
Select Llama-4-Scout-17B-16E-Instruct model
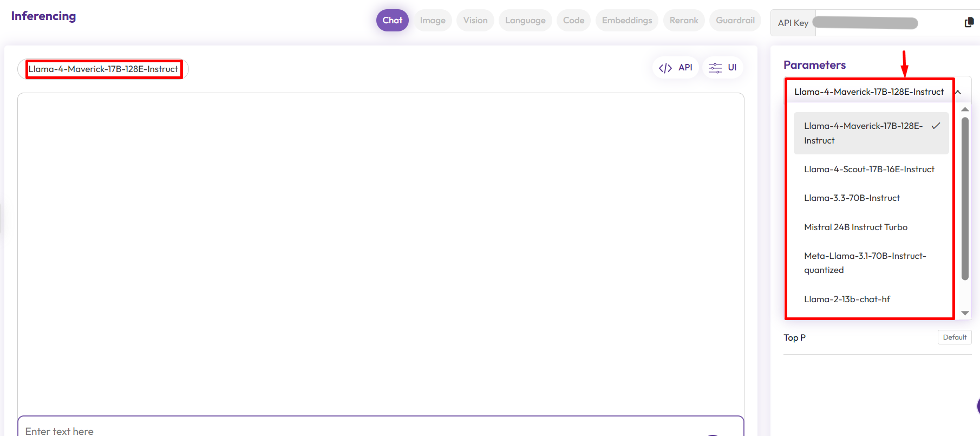coord(869,170)
